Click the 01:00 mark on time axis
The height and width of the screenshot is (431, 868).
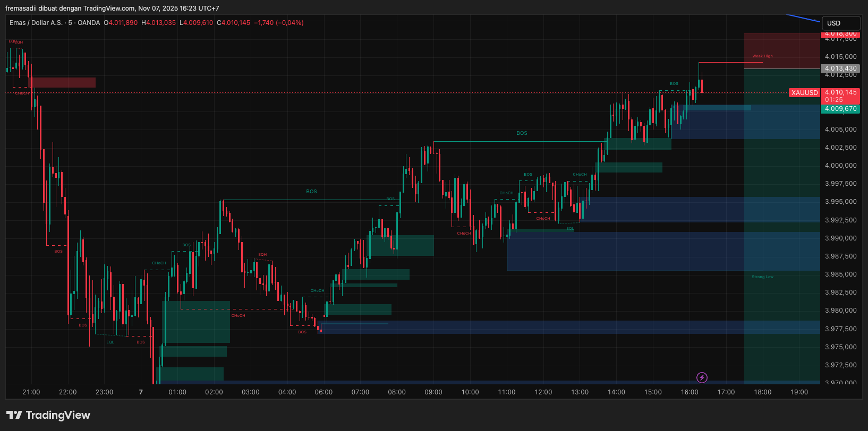[x=177, y=392]
